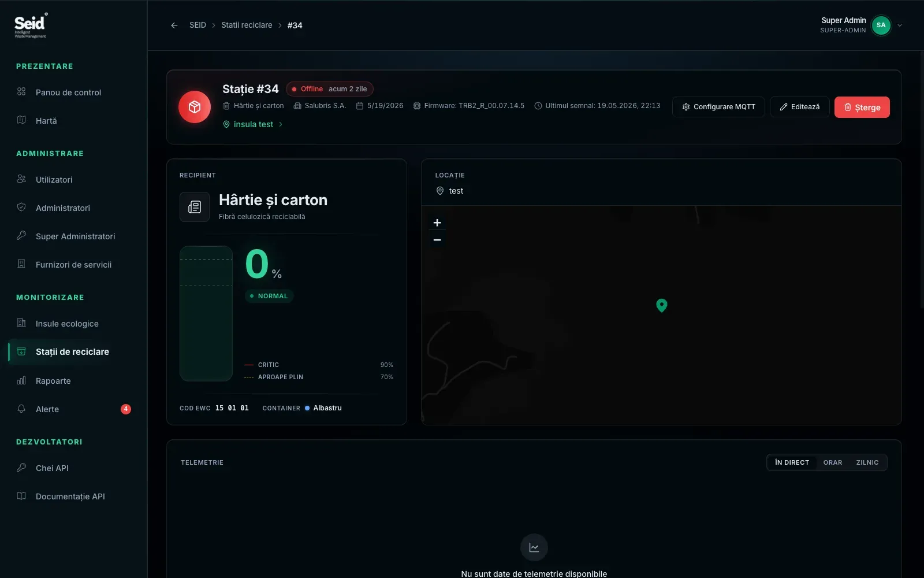Open Insule ecologice icon
Image resolution: width=924 pixels, height=578 pixels.
pos(21,323)
